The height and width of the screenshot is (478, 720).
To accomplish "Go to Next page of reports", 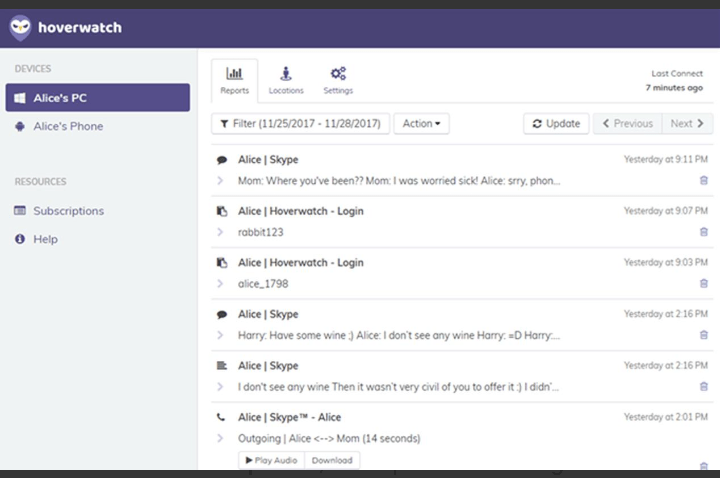I will tap(686, 124).
